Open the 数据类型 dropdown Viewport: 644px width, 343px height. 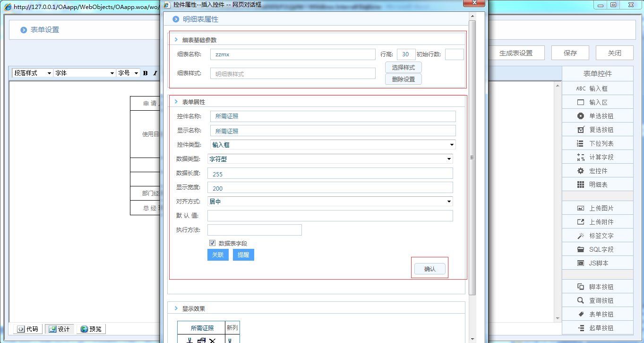(449, 158)
